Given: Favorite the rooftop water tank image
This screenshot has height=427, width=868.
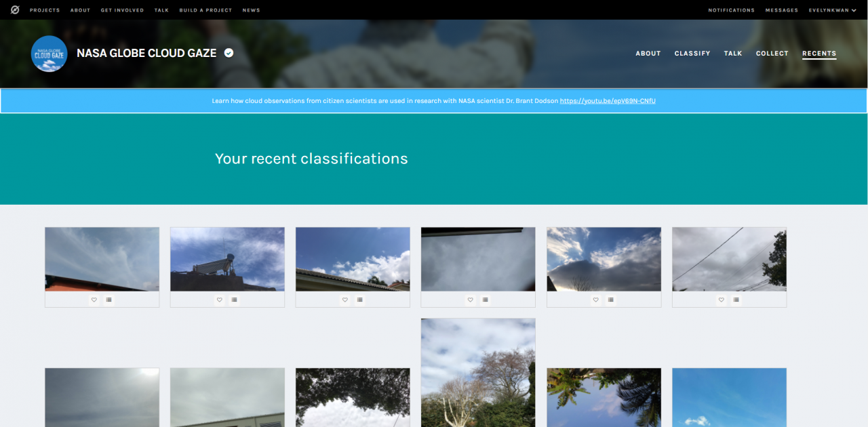Looking at the screenshot, I should click(220, 300).
